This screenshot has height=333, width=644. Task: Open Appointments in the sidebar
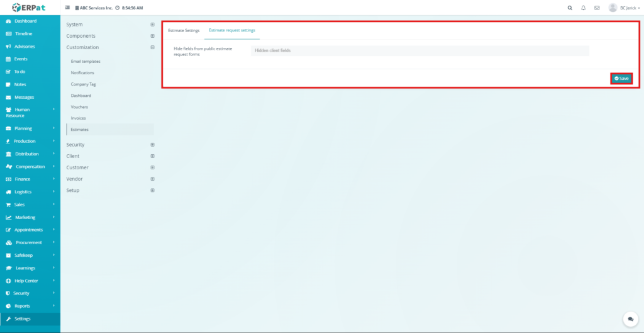point(30,230)
